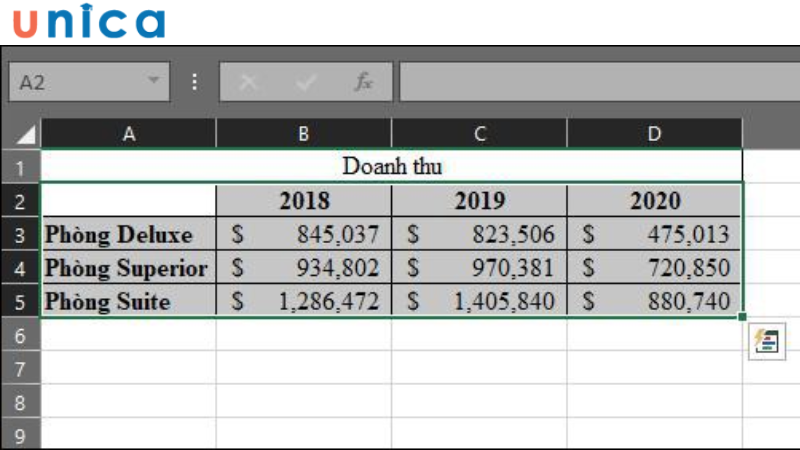Click the 2019 header cell
The image size is (800, 450).
(x=479, y=201)
